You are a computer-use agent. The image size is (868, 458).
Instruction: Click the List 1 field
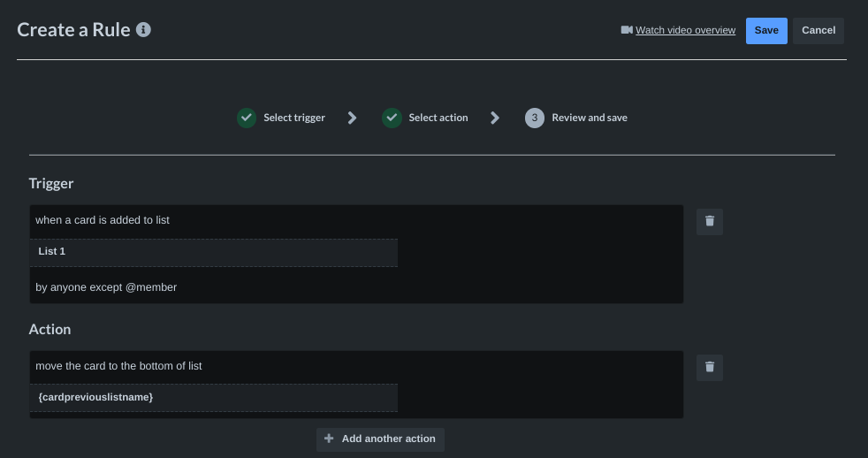tap(214, 252)
